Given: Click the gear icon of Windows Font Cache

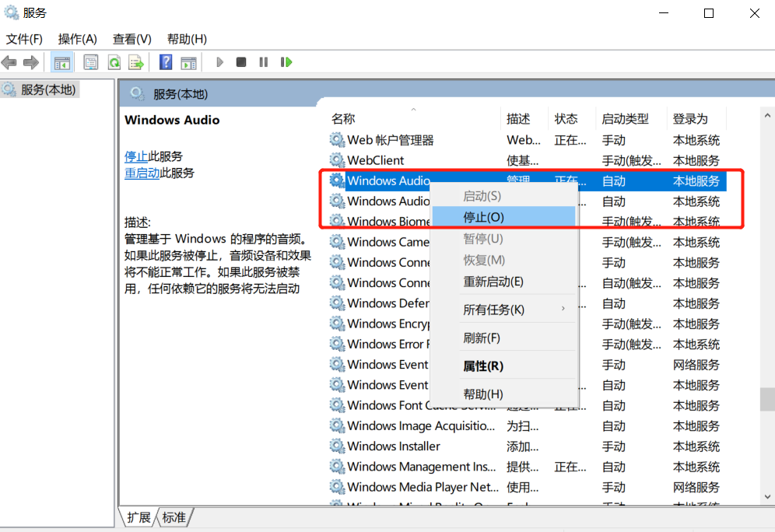Looking at the screenshot, I should click(337, 405).
